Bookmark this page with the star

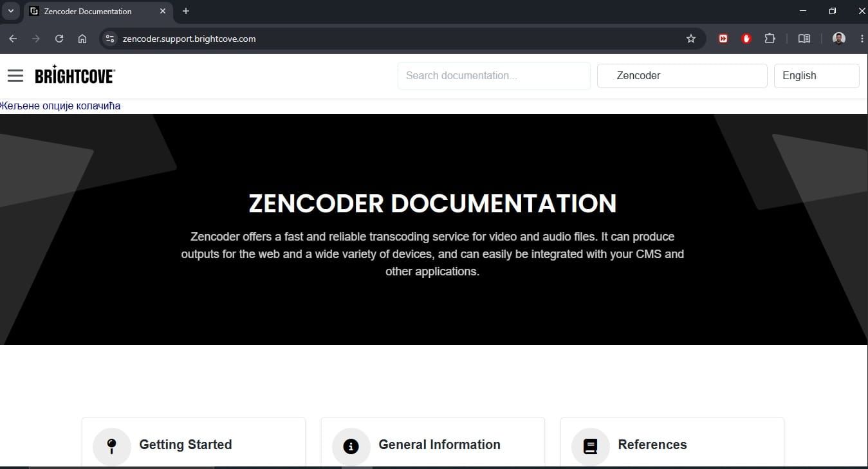[x=691, y=39]
